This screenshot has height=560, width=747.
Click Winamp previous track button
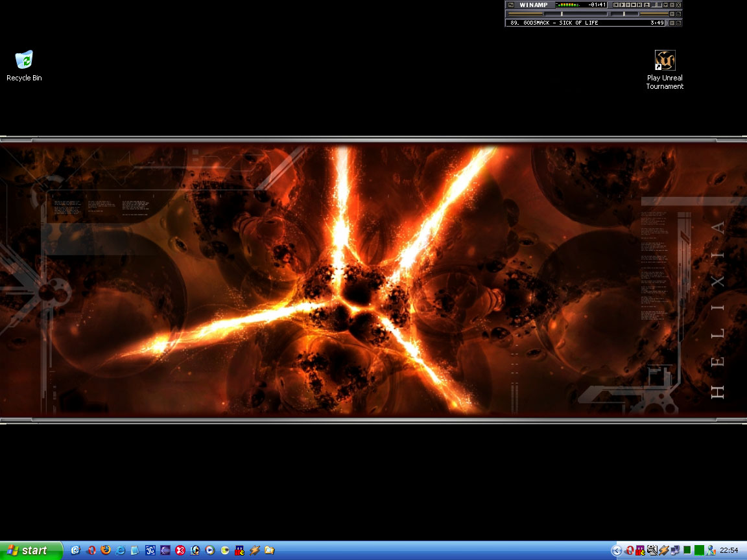coord(616,5)
